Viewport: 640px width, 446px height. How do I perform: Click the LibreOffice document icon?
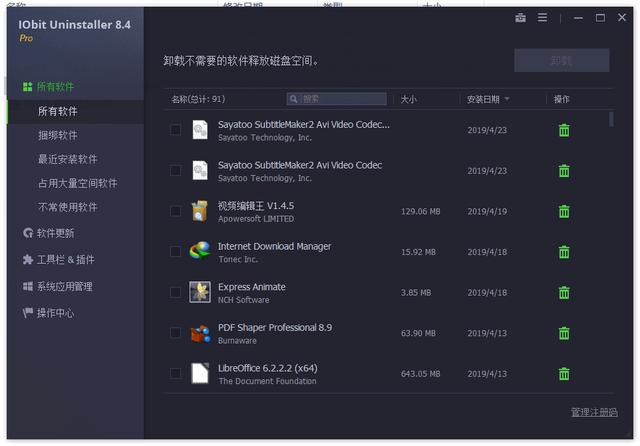pyautogui.click(x=200, y=373)
